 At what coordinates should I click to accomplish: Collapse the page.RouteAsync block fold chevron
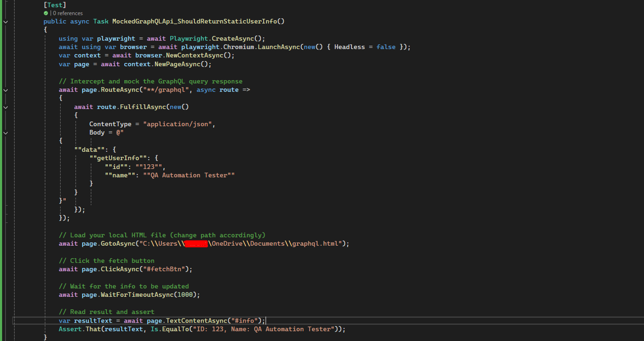point(6,90)
